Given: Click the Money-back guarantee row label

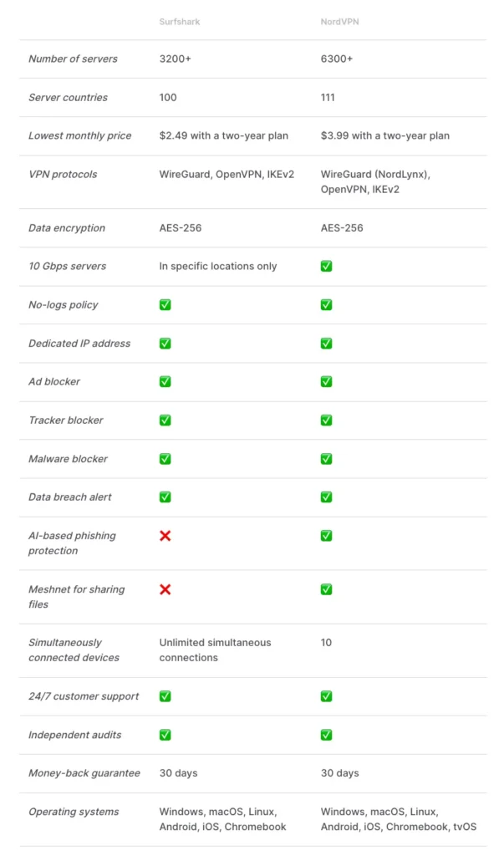Looking at the screenshot, I should [x=84, y=772].
